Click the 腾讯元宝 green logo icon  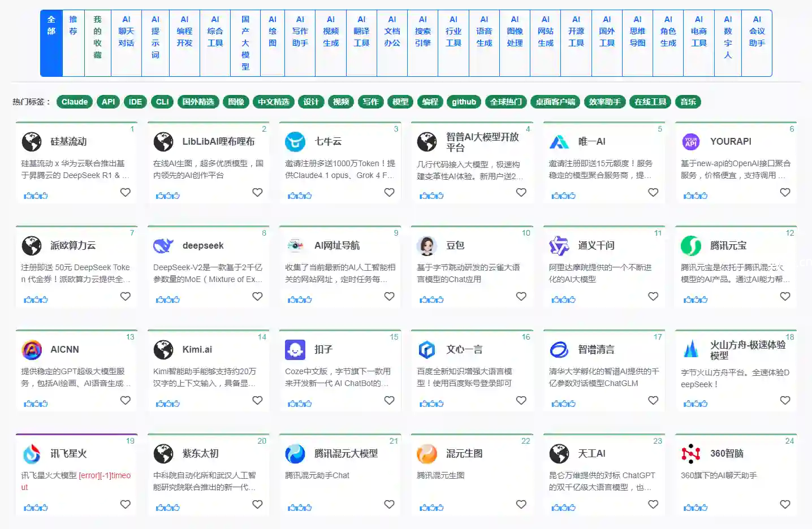tap(690, 246)
